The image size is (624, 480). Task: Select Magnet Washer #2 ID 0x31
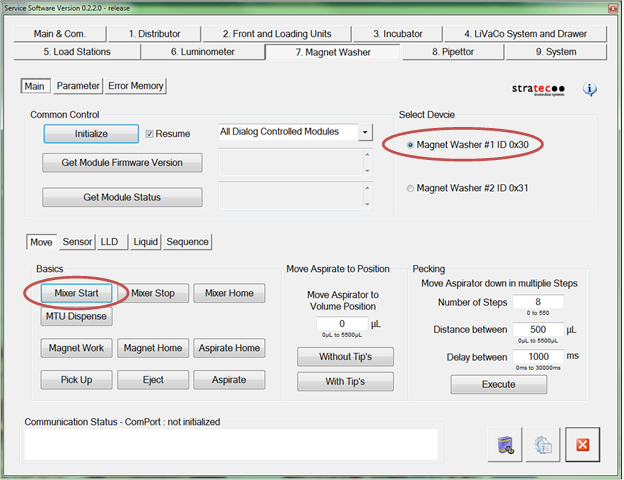[411, 188]
